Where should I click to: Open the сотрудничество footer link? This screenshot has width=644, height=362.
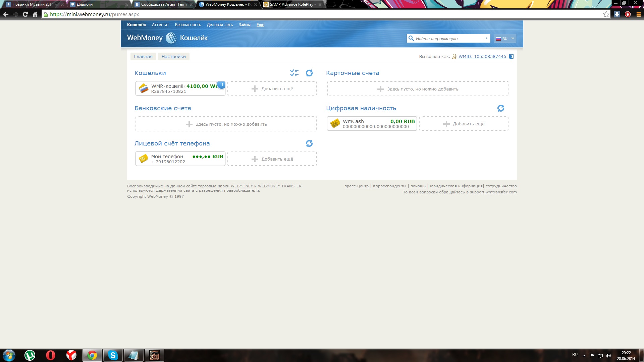click(x=501, y=186)
